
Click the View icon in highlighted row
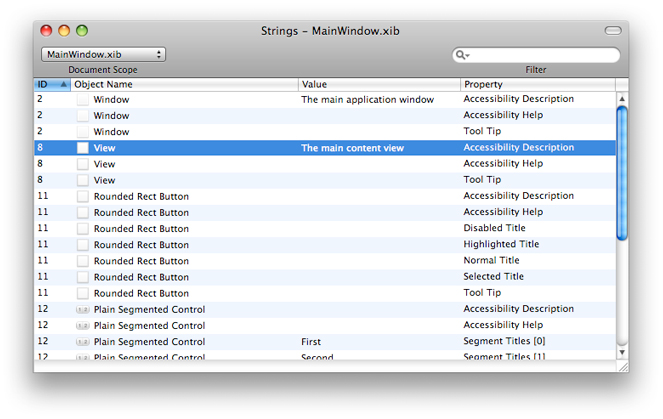83,148
